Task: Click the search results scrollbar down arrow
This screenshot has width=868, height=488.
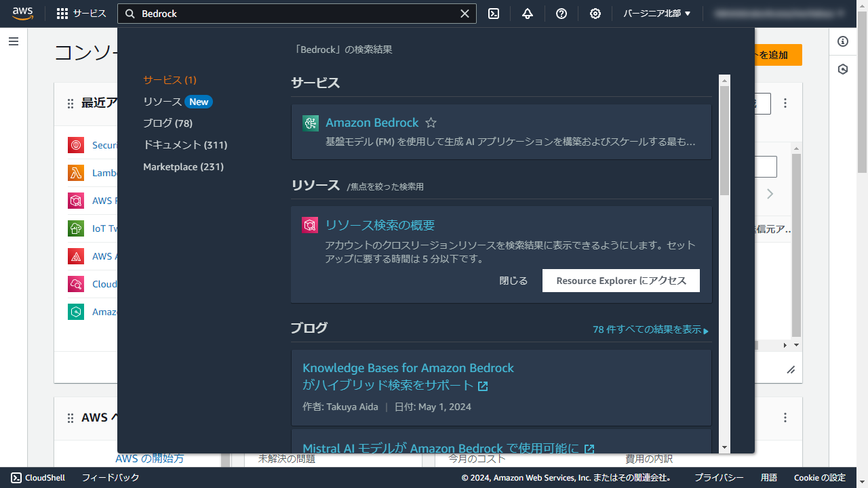Action: [x=724, y=447]
